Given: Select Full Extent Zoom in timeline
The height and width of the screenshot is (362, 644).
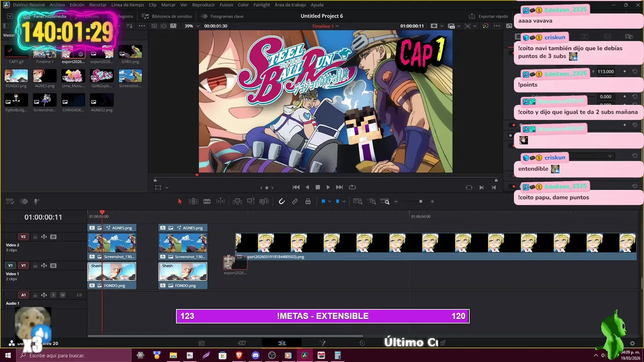Looking at the screenshot, I should [358, 202].
